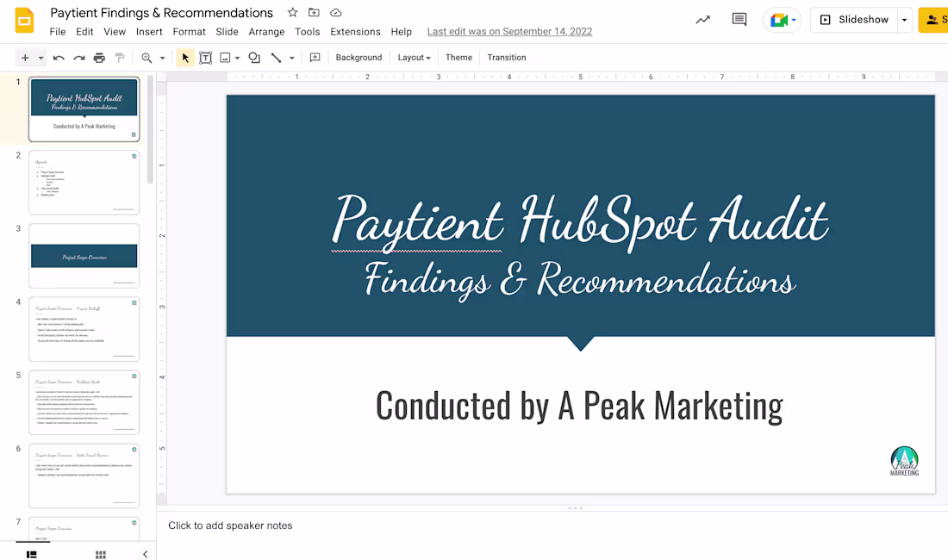
Task: Open the Arrange menu
Action: pyautogui.click(x=266, y=31)
